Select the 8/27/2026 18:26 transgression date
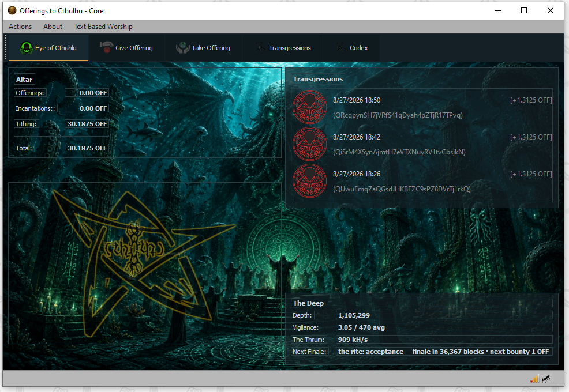The image size is (569, 392). click(357, 174)
